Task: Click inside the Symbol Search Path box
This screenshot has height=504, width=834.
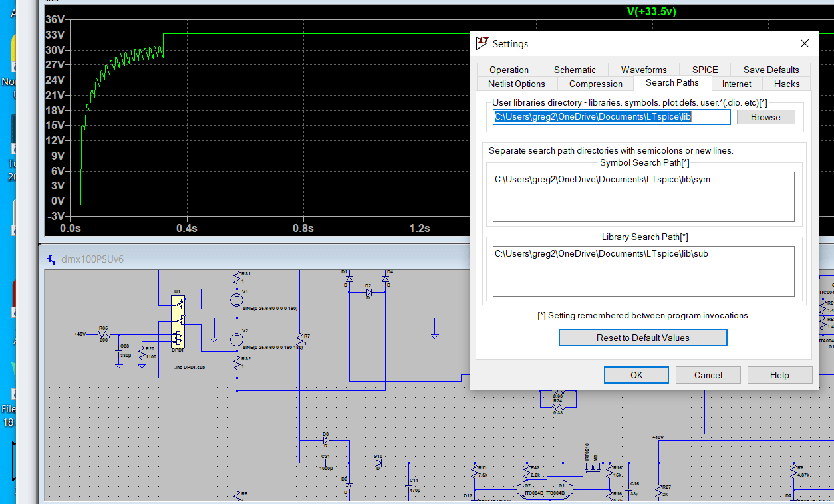Action: [643, 197]
